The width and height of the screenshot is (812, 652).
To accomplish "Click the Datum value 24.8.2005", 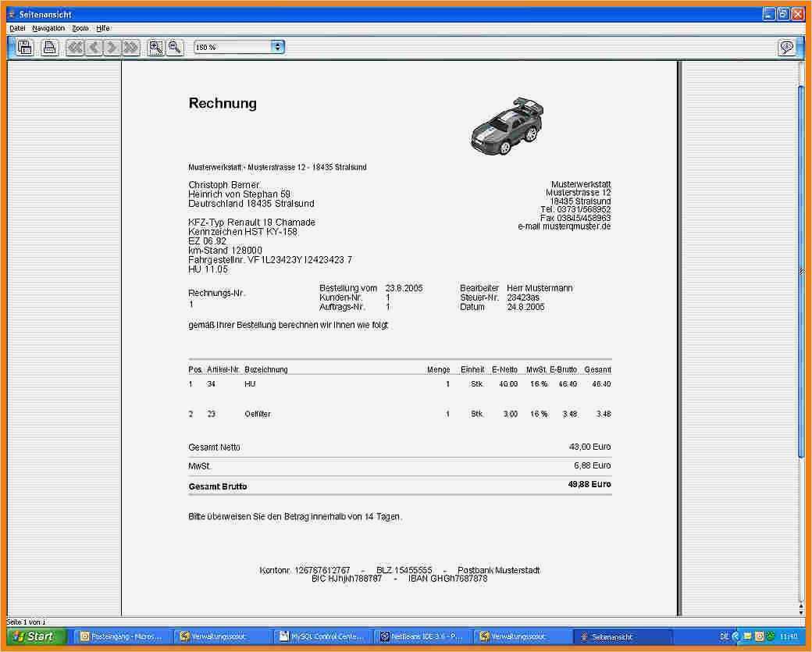I will (525, 307).
